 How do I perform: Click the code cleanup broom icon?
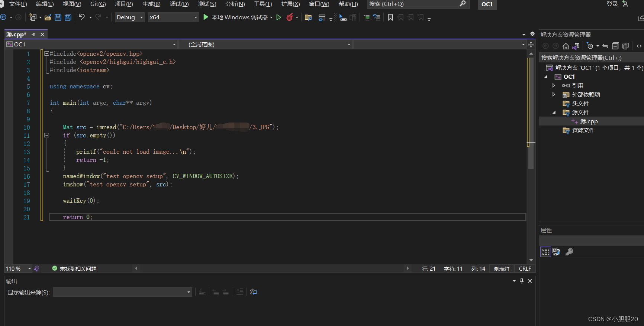pyautogui.click(x=36, y=268)
